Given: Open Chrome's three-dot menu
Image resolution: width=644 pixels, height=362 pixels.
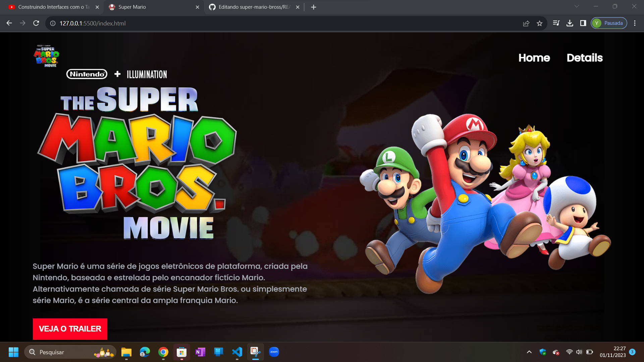Looking at the screenshot, I should pyautogui.click(x=635, y=23).
